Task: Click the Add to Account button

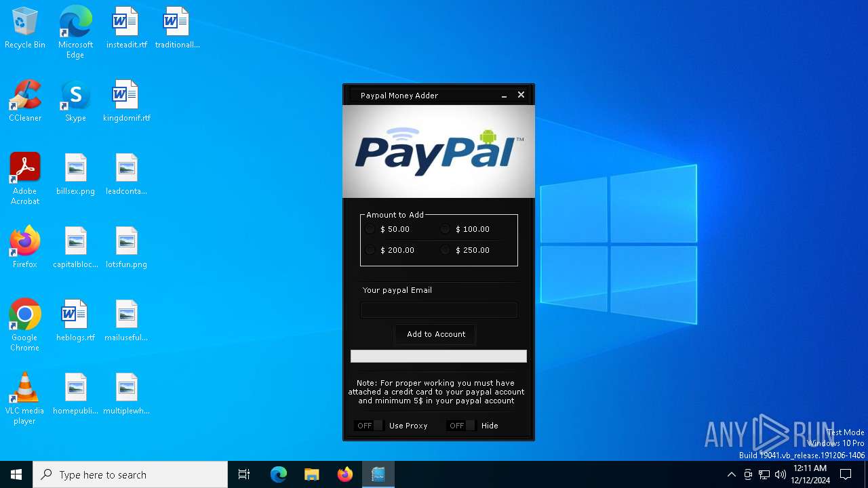Action: pyautogui.click(x=435, y=334)
